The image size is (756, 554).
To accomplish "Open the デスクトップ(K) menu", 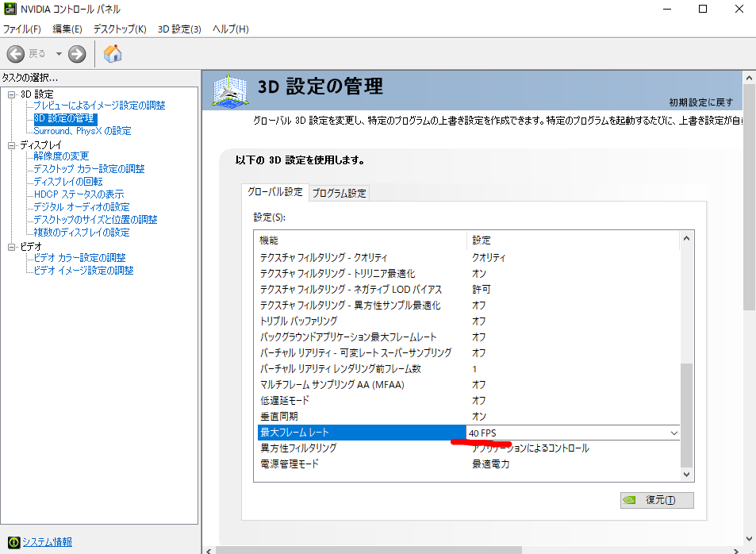I will point(120,29).
